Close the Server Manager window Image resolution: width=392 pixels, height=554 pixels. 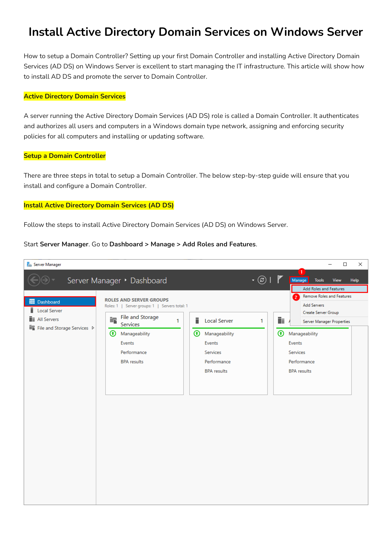(360, 264)
